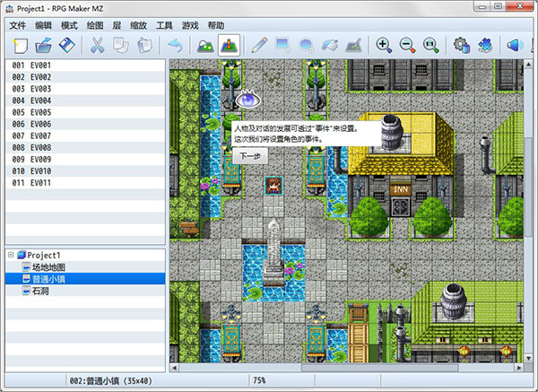Click status bar text 002:普通小镇 (35x40)
Image resolution: width=538 pixels, height=392 pixels.
click(111, 381)
